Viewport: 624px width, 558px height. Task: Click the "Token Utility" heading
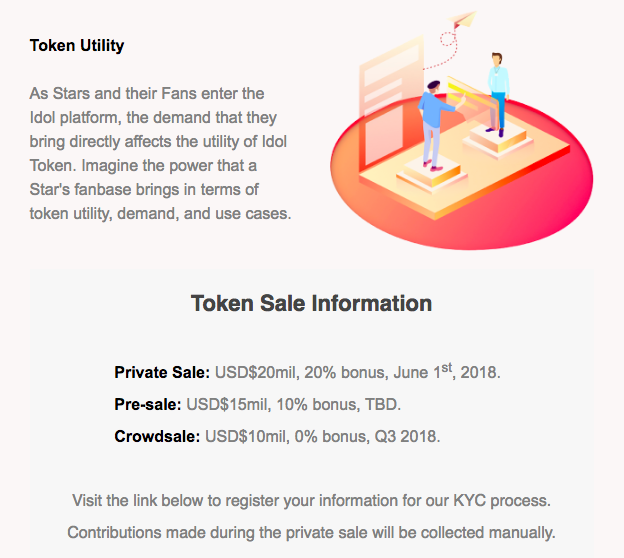click(77, 46)
